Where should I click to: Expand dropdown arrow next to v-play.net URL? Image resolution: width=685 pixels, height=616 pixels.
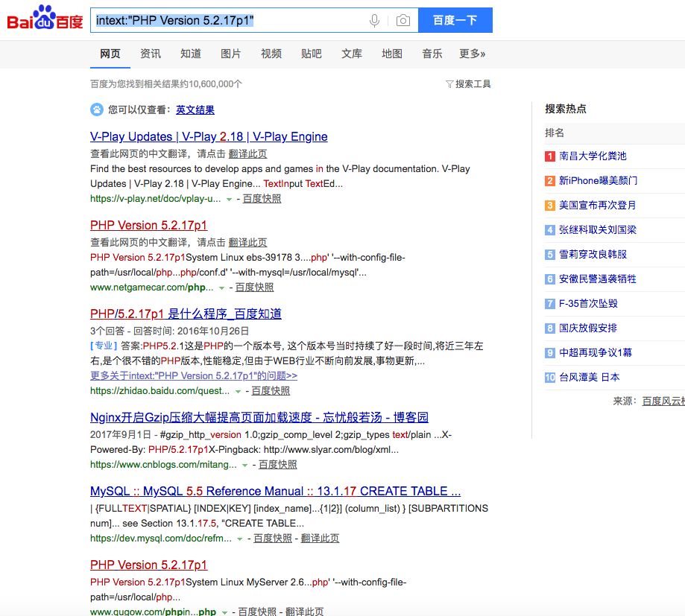(x=229, y=200)
